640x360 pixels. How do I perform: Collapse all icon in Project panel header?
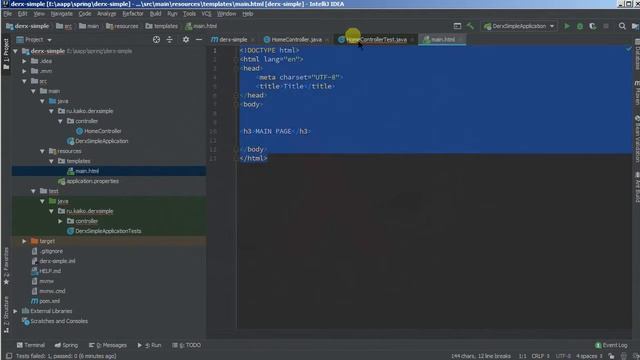click(169, 40)
